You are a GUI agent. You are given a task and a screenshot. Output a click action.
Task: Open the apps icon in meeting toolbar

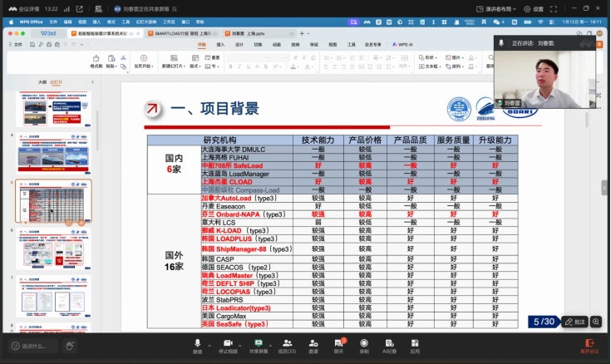point(414,344)
